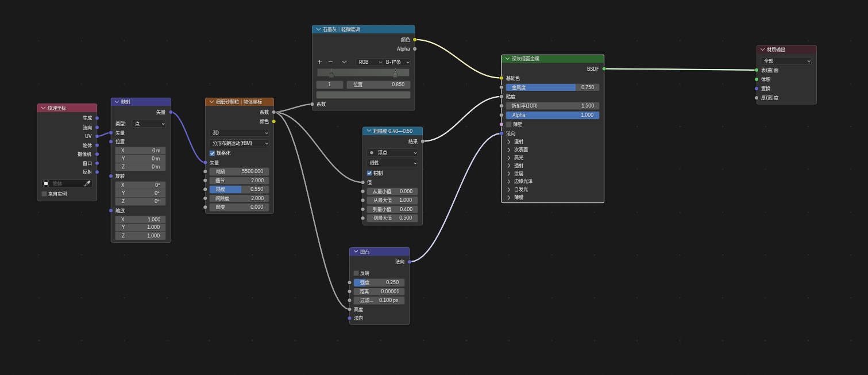868x375 pixels.
Task: Collapse the 凹凸 bump node chevron
Action: click(x=355, y=252)
